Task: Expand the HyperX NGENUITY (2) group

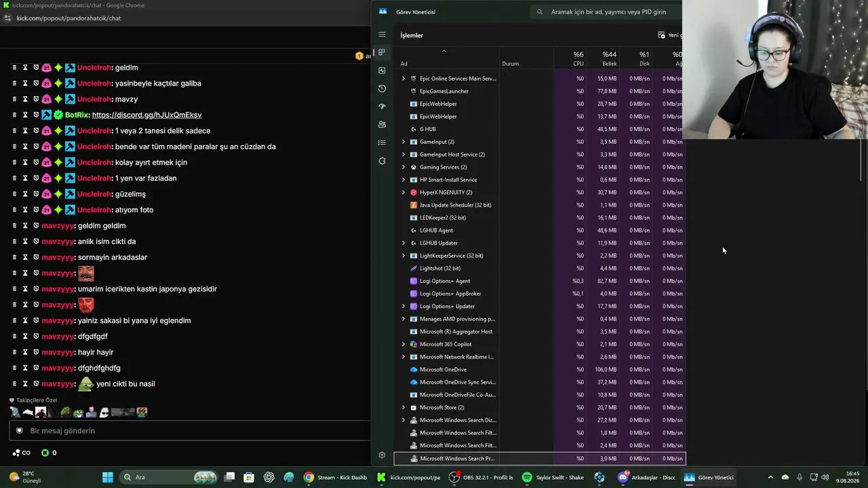Action: click(403, 192)
